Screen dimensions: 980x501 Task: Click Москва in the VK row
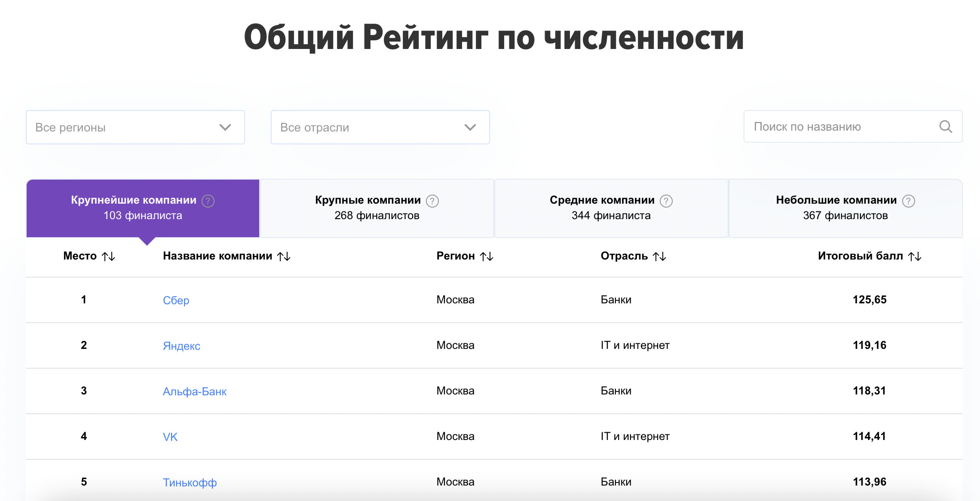tap(455, 436)
